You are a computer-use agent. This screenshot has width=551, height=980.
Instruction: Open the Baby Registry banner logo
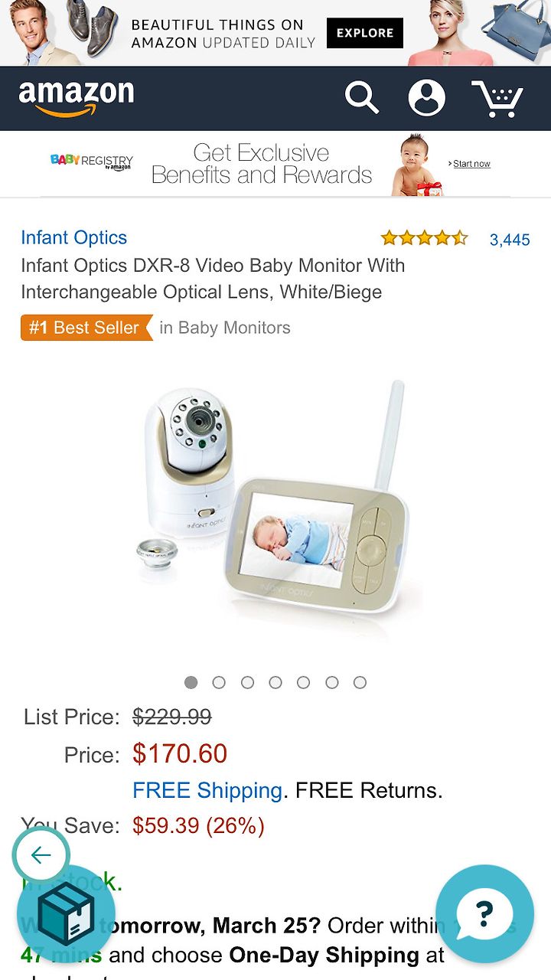92,162
